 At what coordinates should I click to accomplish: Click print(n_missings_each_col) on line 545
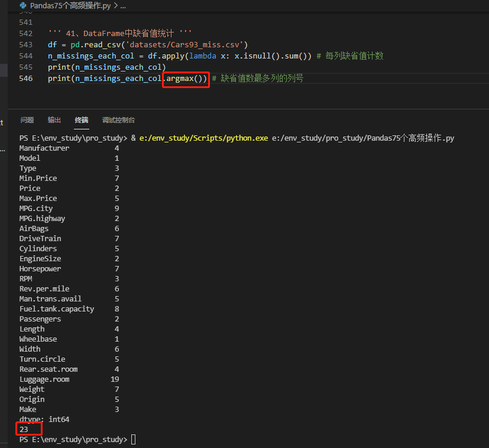pyautogui.click(x=106, y=67)
